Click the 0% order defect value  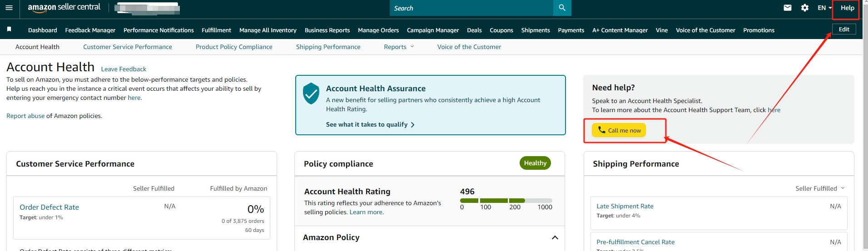[256, 209]
